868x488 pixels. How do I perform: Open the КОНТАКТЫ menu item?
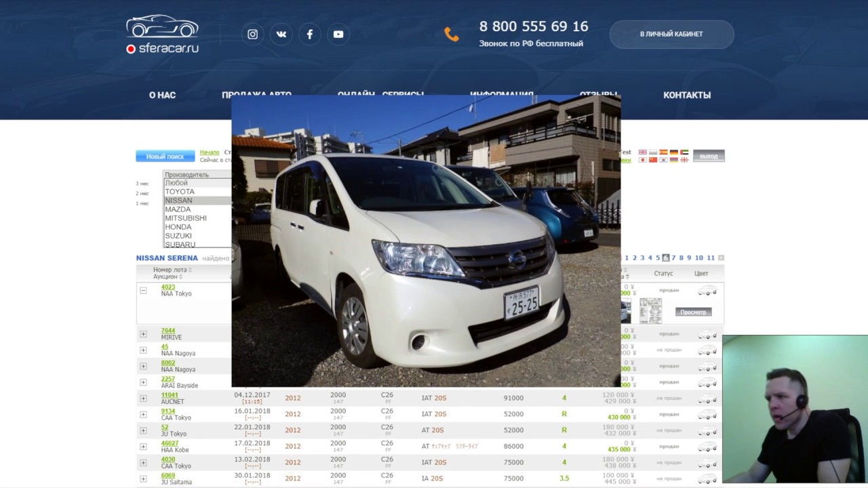coord(687,95)
